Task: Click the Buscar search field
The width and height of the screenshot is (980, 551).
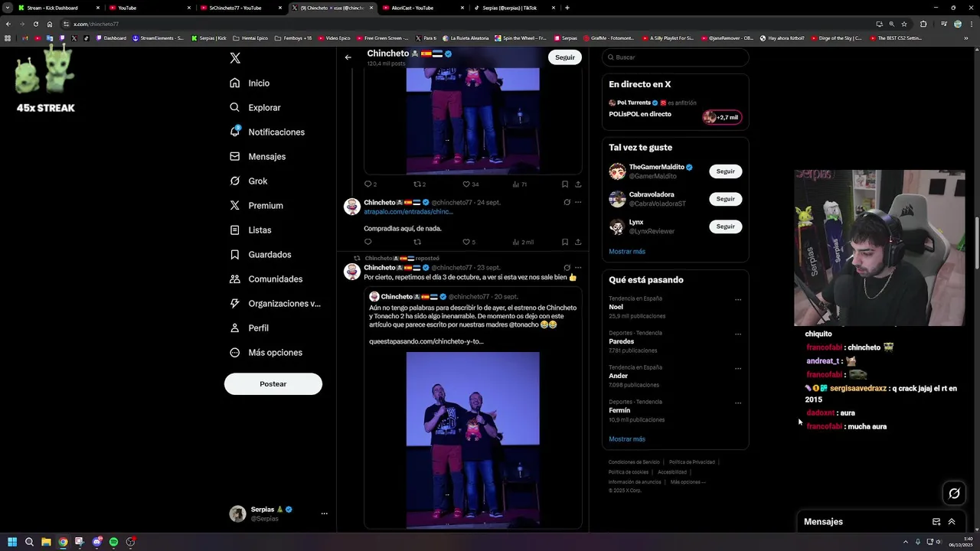Action: (x=675, y=57)
